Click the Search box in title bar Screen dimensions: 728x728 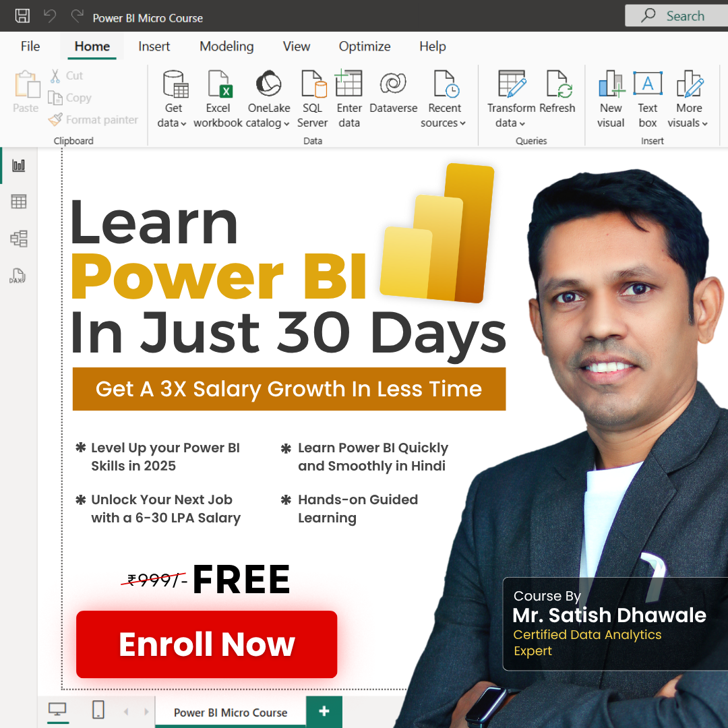tap(677, 16)
